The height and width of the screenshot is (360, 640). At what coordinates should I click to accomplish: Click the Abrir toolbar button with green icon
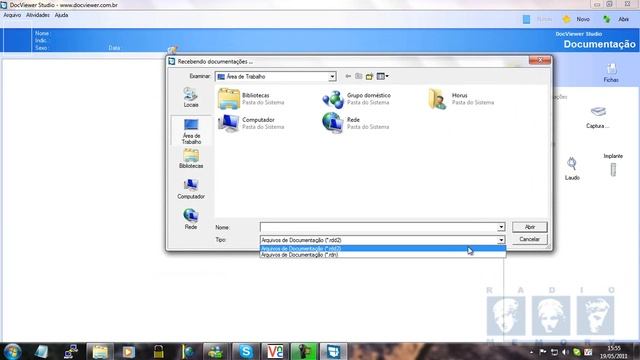[x=616, y=19]
